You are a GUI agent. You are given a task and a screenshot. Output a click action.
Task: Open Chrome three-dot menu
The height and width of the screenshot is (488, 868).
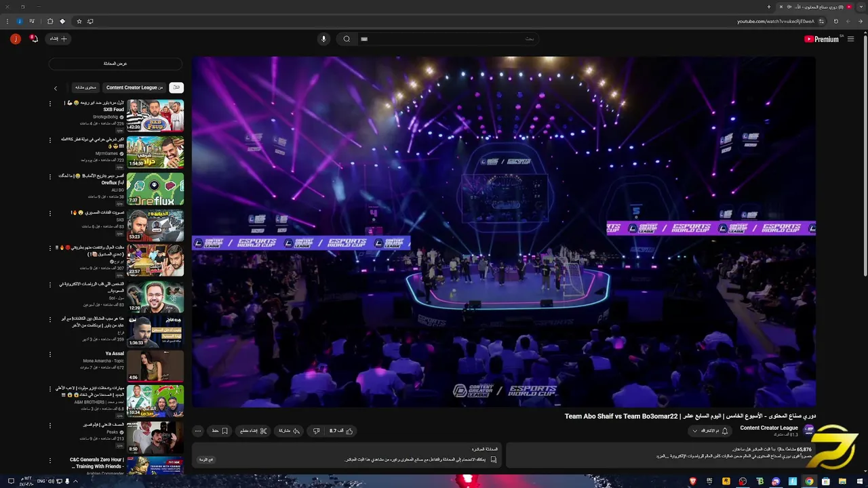tap(7, 21)
